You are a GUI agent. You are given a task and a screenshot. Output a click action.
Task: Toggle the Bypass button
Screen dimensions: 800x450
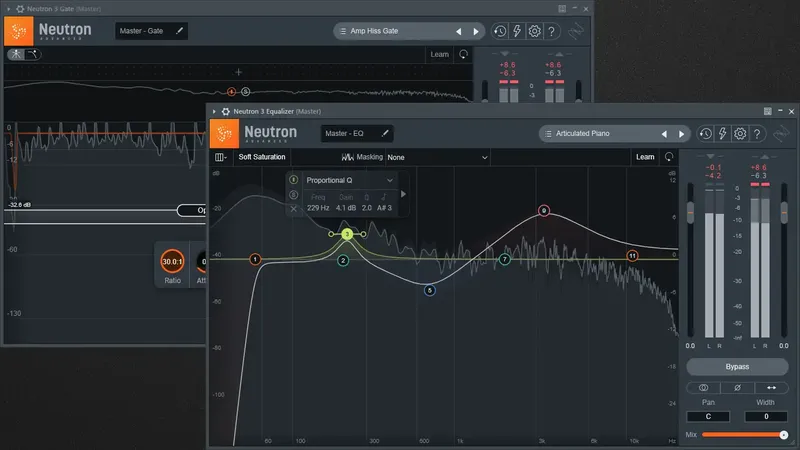coord(737,366)
